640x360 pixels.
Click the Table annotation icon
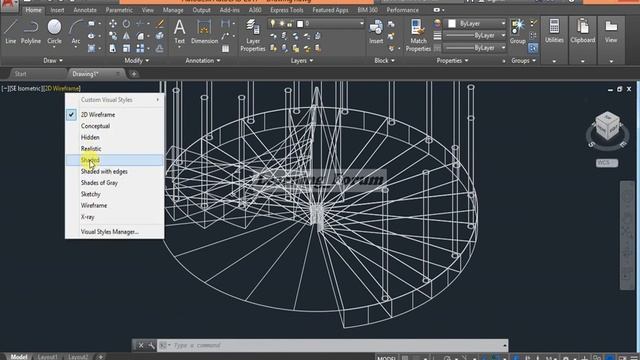[225, 49]
